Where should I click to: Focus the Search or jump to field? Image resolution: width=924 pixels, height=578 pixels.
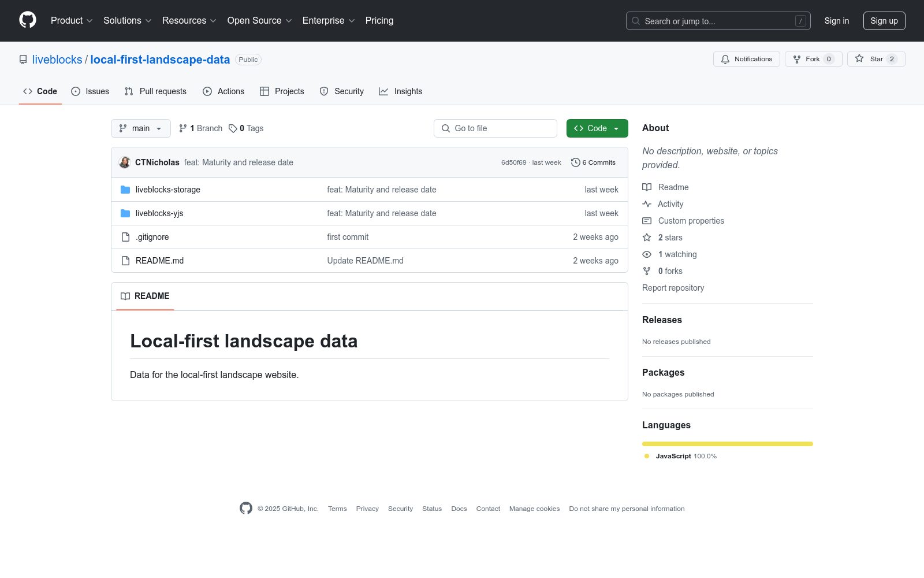coord(718,21)
